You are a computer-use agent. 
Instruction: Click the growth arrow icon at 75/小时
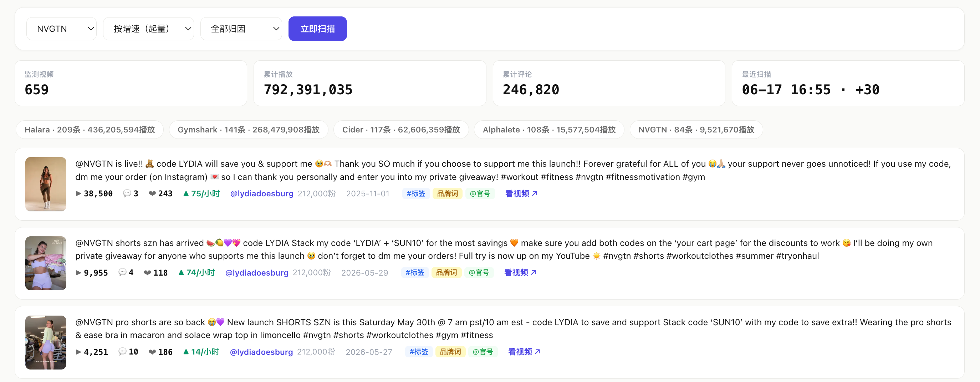186,193
